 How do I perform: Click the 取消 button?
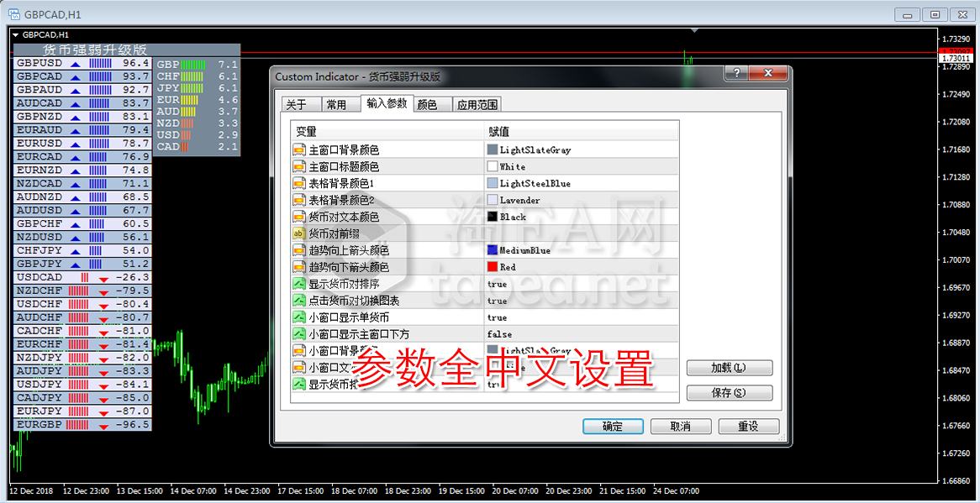pyautogui.click(x=680, y=427)
